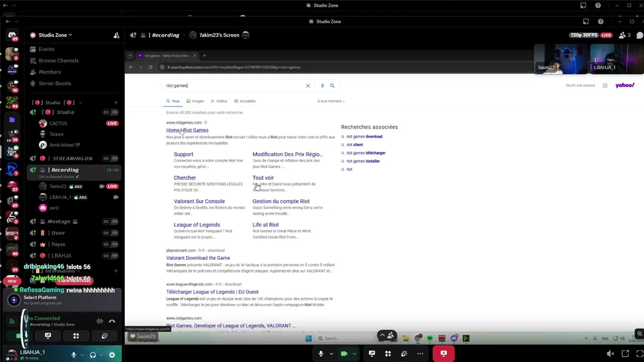Reload page in shared browser
Image resolution: width=644 pixels, height=362 pixels.
click(150, 67)
